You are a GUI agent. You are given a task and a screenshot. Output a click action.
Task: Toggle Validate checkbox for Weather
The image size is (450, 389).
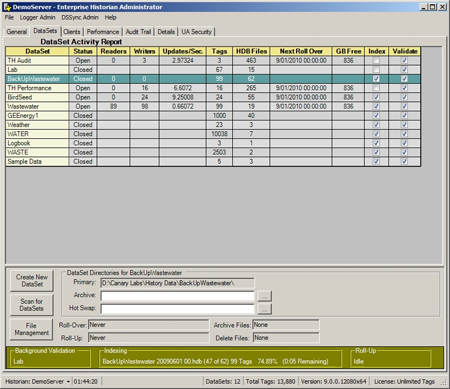404,125
